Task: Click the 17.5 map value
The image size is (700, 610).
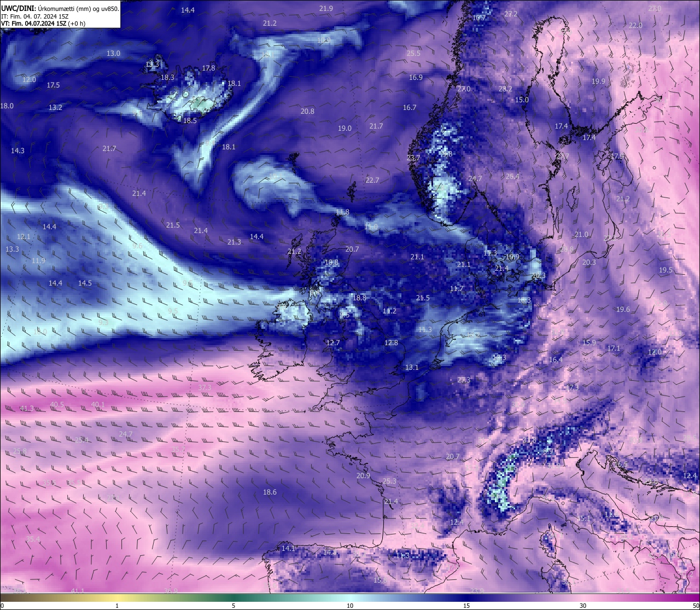Action: [x=53, y=85]
